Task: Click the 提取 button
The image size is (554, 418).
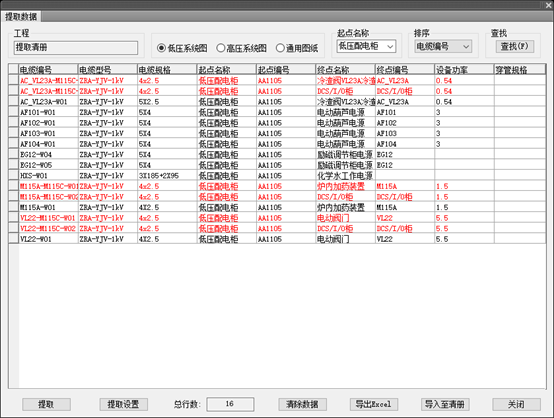Action: click(46, 404)
